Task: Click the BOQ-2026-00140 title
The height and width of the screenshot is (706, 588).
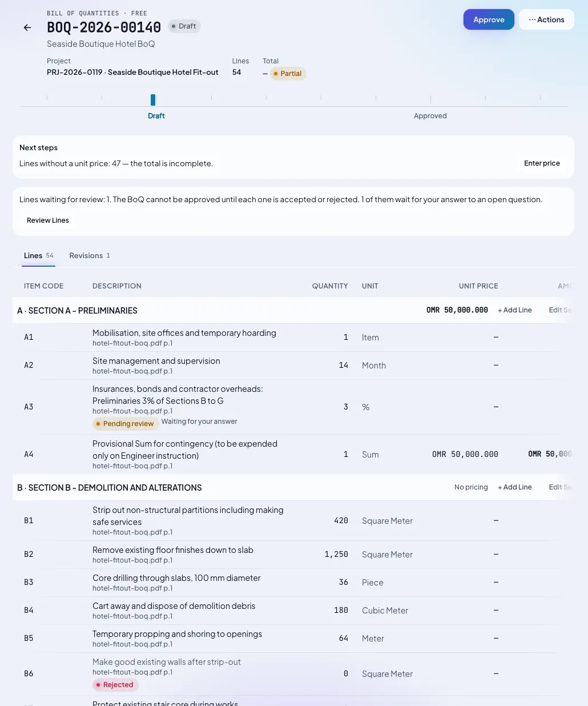Action: tap(104, 27)
